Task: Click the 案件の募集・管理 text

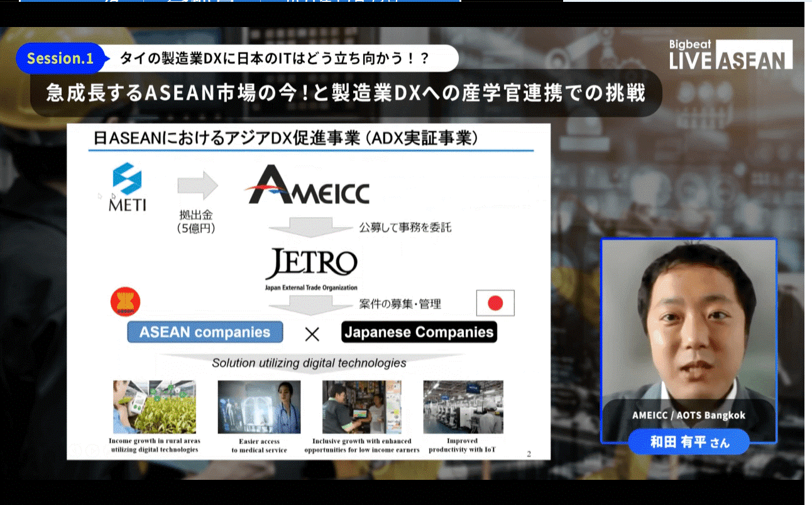Action: tap(400, 304)
